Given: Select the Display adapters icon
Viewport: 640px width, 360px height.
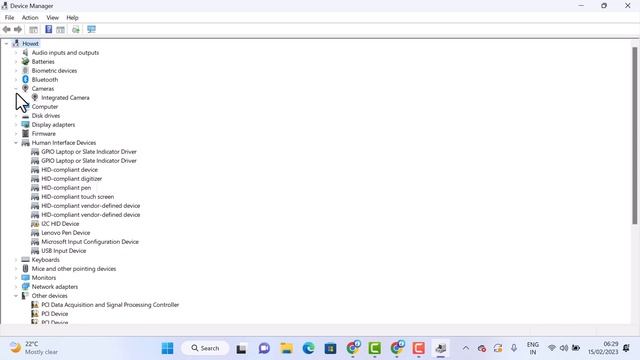Looking at the screenshot, I should [x=25, y=124].
